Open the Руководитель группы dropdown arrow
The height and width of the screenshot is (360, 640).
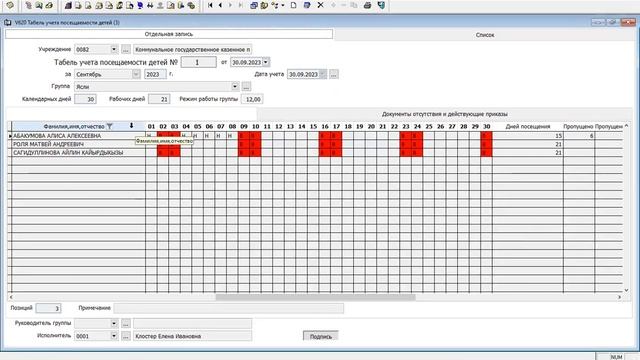(x=114, y=323)
